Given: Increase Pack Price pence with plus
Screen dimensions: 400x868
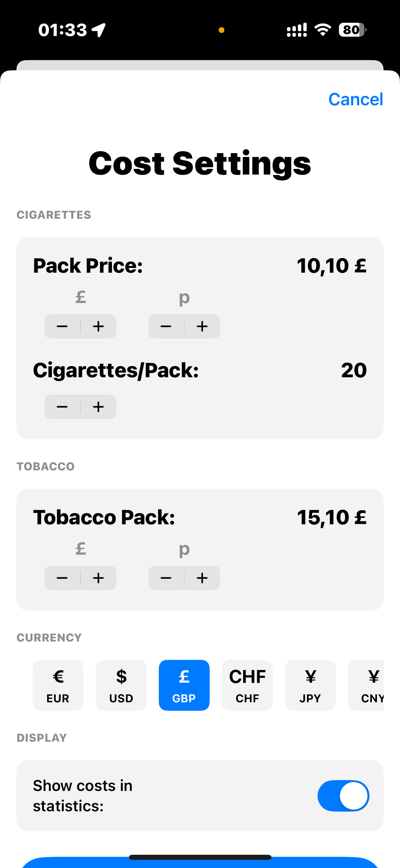Looking at the screenshot, I should tap(202, 326).
